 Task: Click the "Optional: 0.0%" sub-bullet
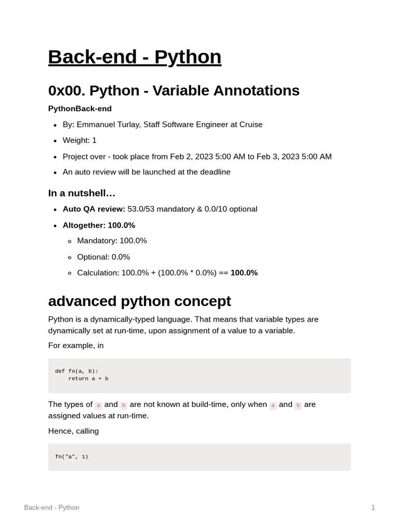tap(103, 257)
